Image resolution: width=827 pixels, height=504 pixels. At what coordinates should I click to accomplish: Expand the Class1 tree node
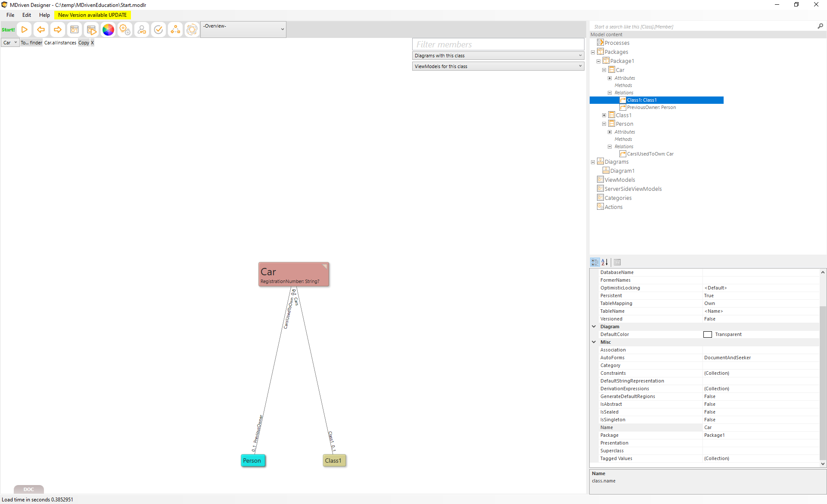(x=604, y=115)
